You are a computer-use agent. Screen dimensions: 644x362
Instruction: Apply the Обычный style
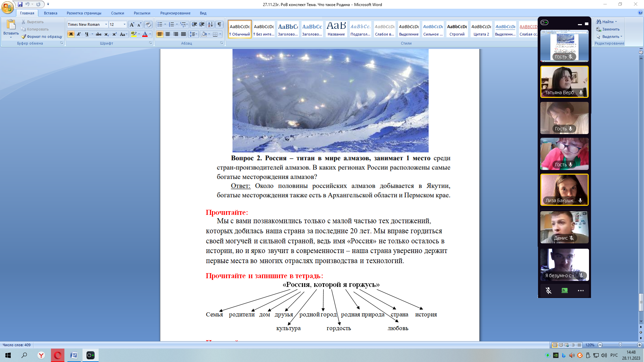(240, 29)
